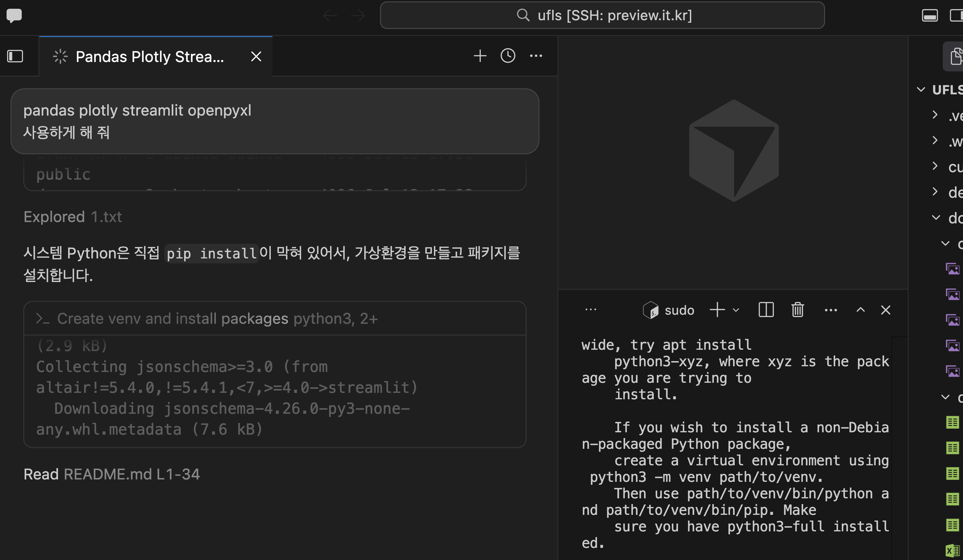
Task: Select the sudo terminal shell icon
Action: [650, 310]
